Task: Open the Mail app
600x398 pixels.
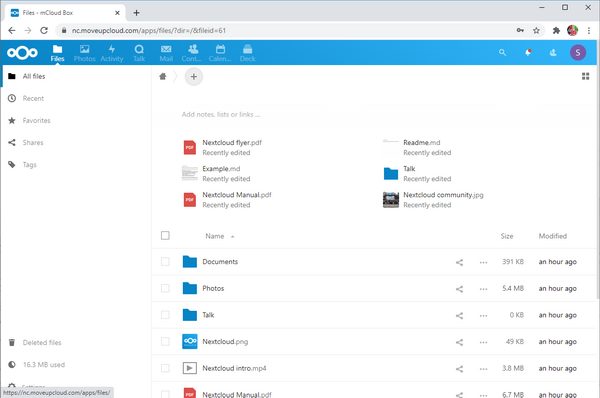Action: [x=166, y=53]
